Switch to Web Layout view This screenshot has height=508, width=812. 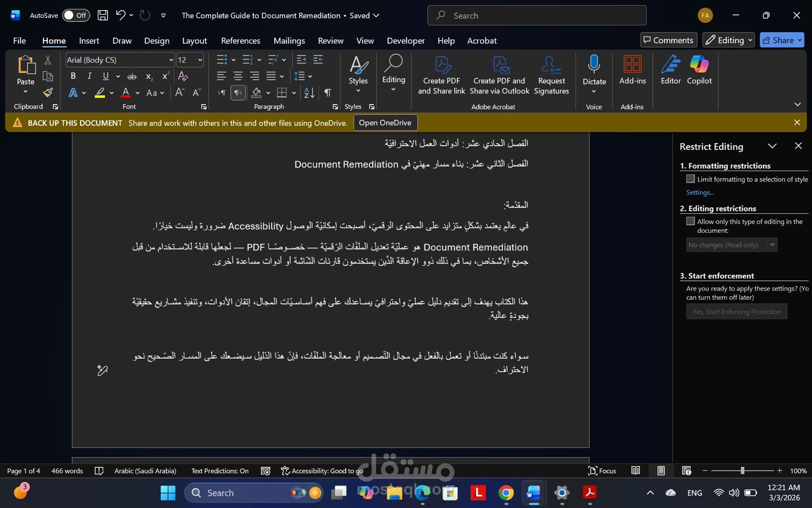pyautogui.click(x=686, y=471)
